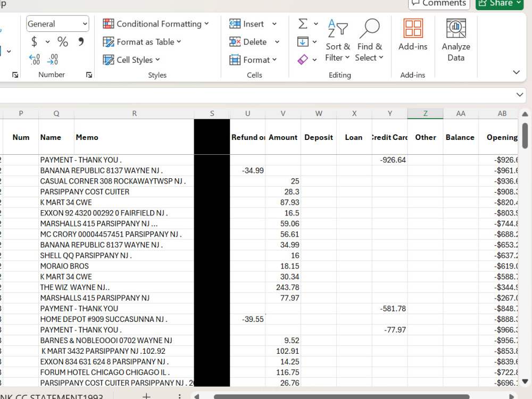Select column R header
The width and height of the screenshot is (532, 399).
pyautogui.click(x=135, y=114)
